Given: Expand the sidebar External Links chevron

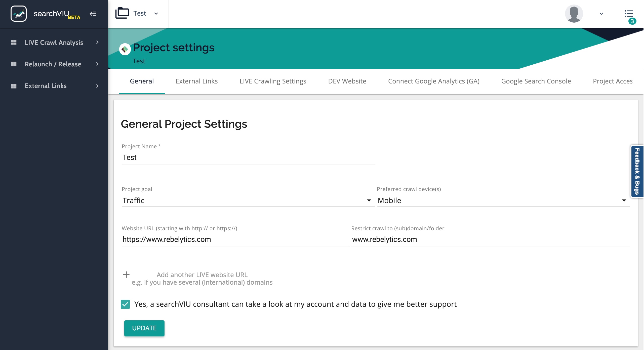Looking at the screenshot, I should pos(97,86).
